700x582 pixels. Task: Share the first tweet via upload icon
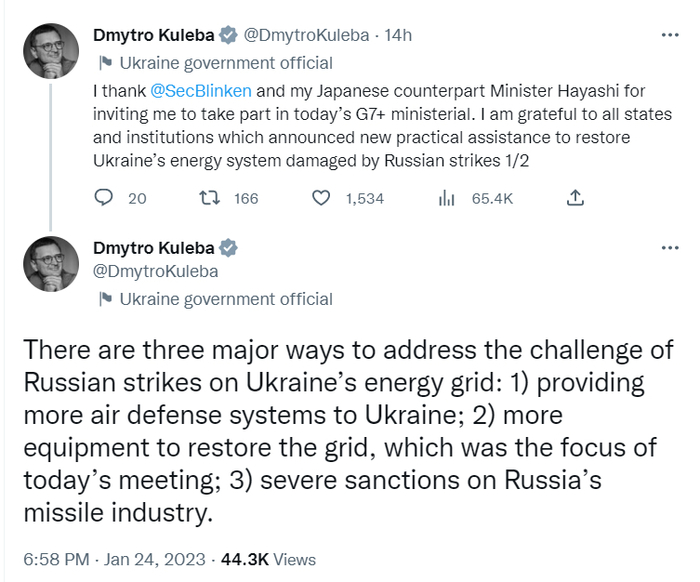[575, 198]
